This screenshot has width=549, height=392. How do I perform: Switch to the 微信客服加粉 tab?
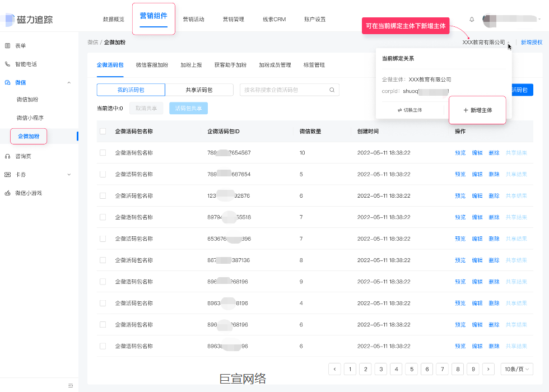[152, 65]
